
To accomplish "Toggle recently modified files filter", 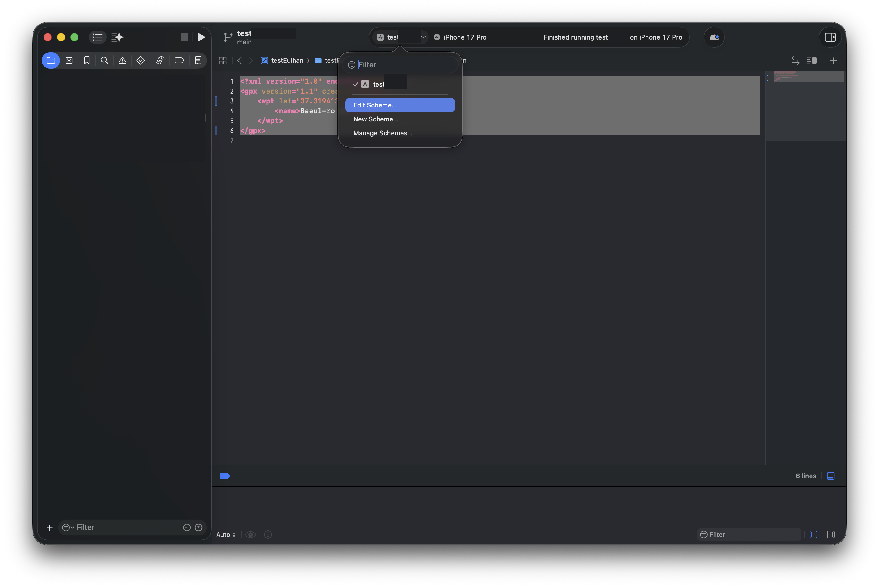I will (x=186, y=527).
